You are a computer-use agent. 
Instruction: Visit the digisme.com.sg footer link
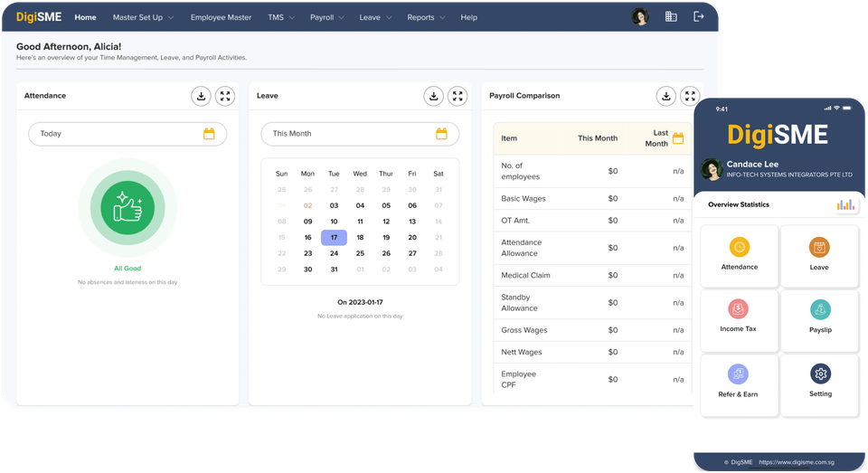[797, 462]
